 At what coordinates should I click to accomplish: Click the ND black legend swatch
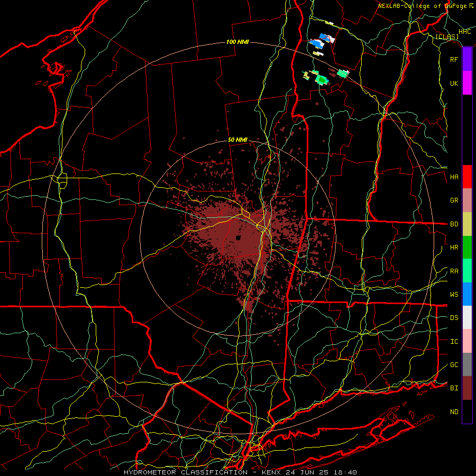click(467, 411)
